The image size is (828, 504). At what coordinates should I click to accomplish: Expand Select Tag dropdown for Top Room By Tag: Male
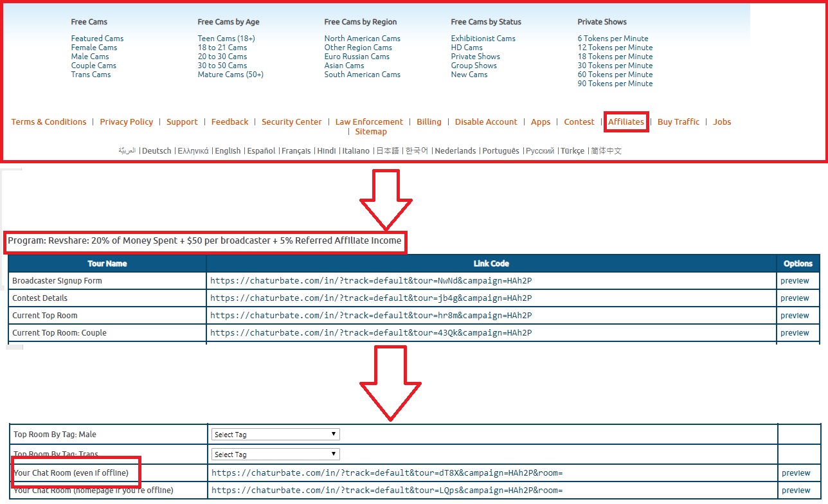pos(275,435)
